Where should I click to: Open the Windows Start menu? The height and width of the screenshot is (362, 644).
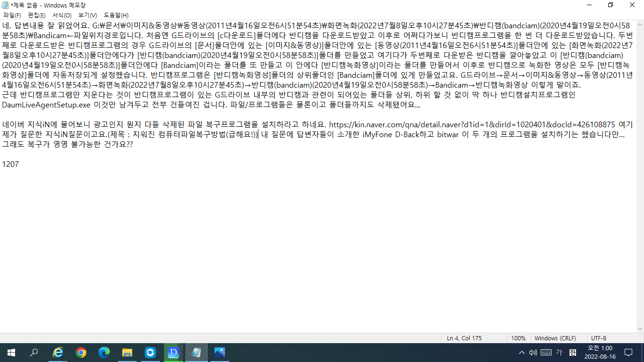11,352
